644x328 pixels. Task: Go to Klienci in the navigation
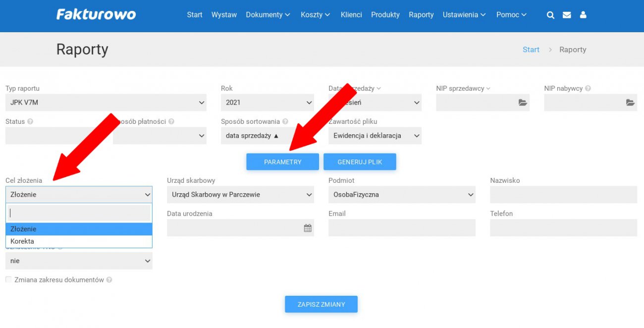click(x=351, y=15)
